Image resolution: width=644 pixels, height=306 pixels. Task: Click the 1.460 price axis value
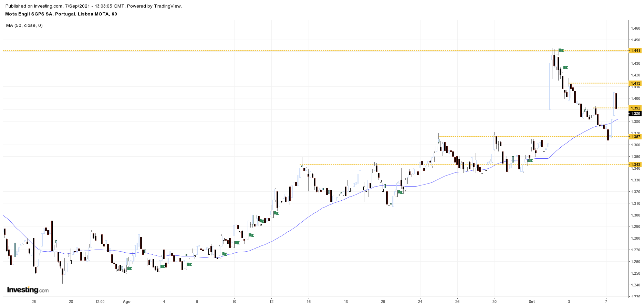(x=635, y=29)
